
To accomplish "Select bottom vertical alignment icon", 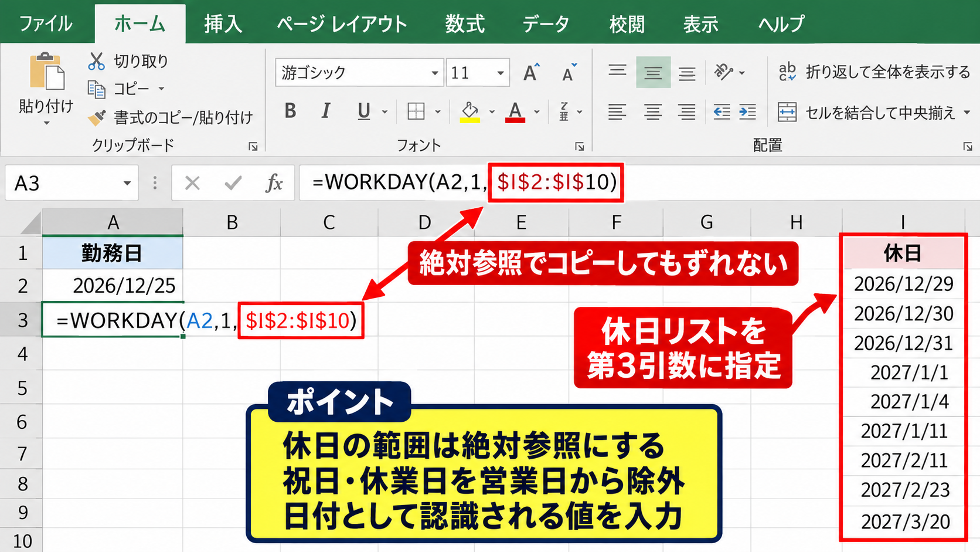I will click(x=687, y=73).
